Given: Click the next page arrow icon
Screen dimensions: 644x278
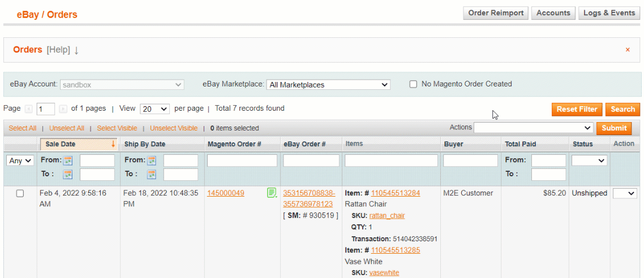Looking at the screenshot, I should click(63, 108).
